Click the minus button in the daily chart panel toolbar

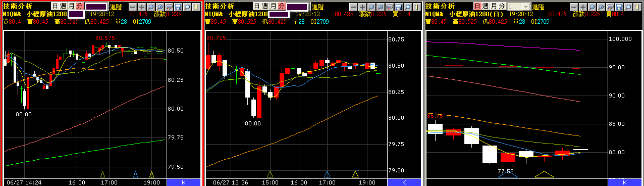pyautogui.click(x=574, y=7)
